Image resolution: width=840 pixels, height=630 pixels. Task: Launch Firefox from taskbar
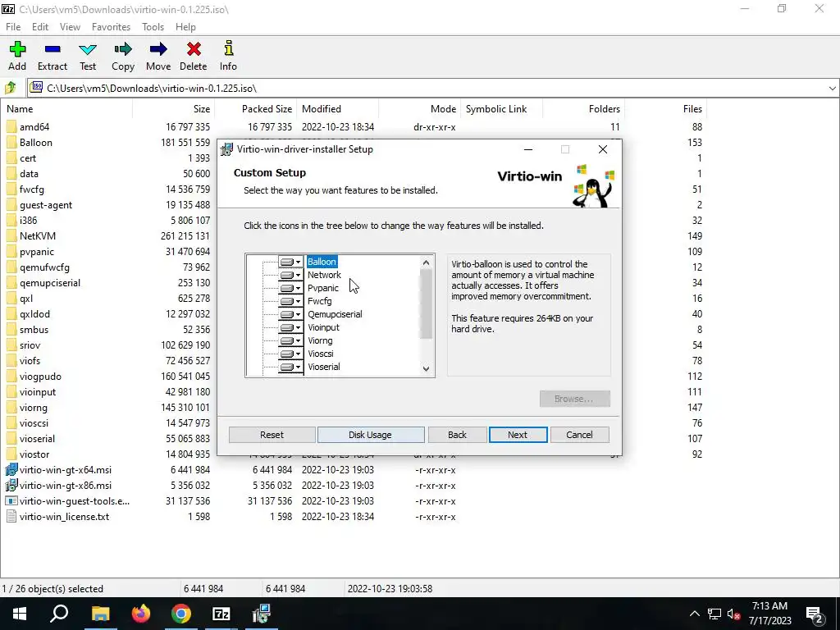(x=141, y=614)
